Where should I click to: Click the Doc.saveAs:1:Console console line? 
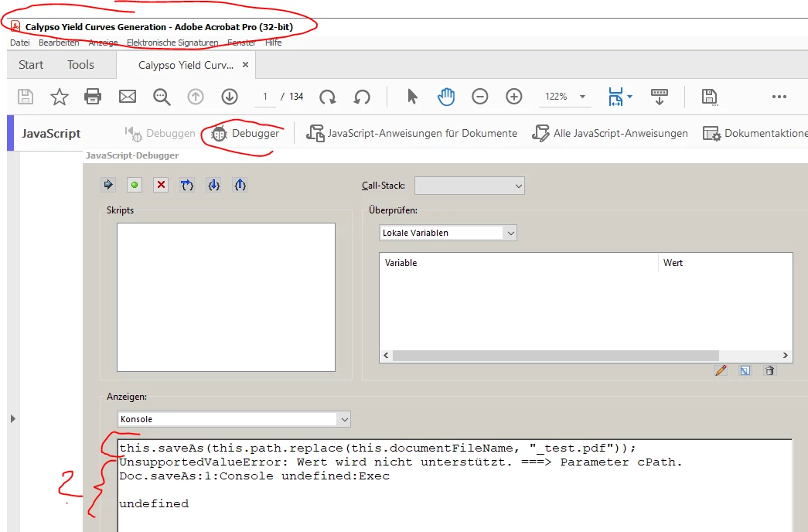(x=254, y=476)
